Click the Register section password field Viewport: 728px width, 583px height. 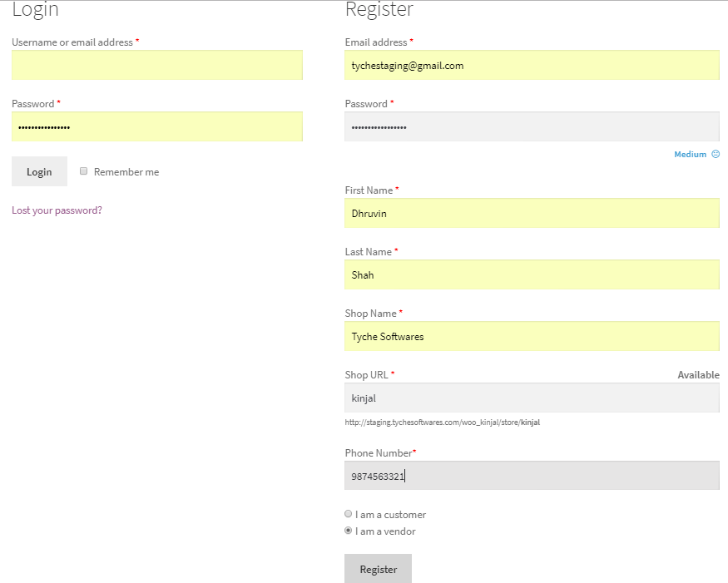click(x=532, y=126)
